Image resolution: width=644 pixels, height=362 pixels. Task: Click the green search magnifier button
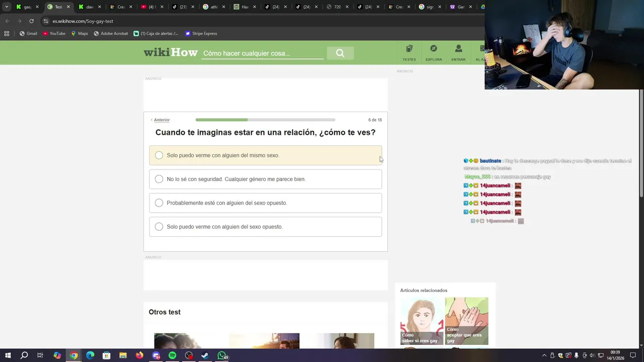click(340, 53)
